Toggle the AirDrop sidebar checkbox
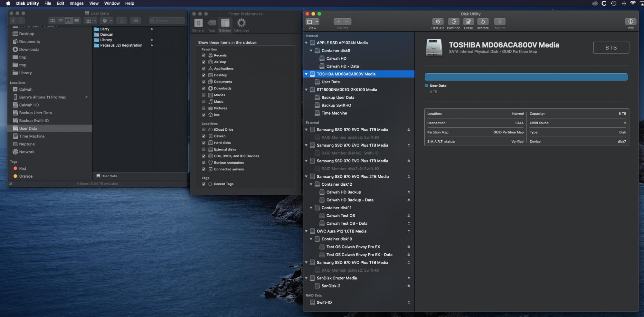 [x=204, y=62]
